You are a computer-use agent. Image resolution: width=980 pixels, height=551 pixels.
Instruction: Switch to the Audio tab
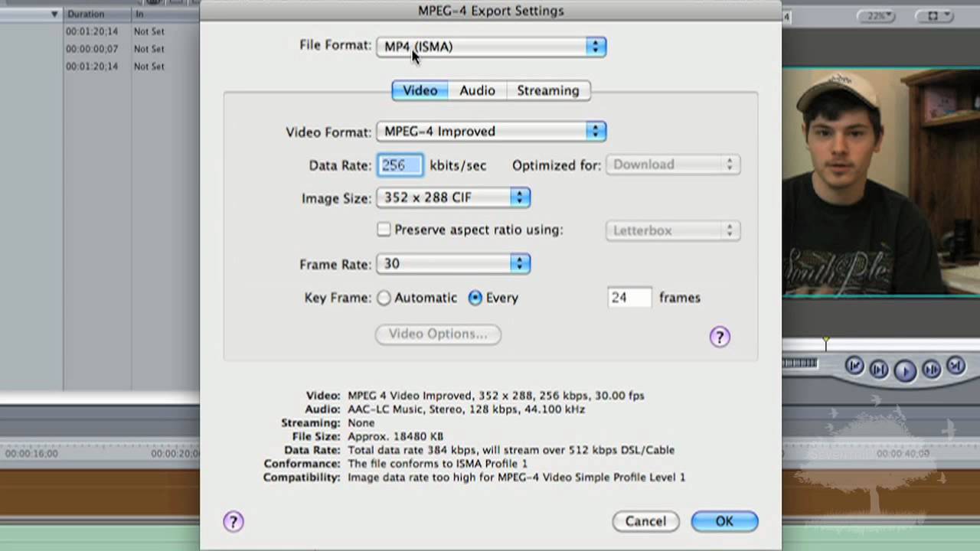click(477, 90)
